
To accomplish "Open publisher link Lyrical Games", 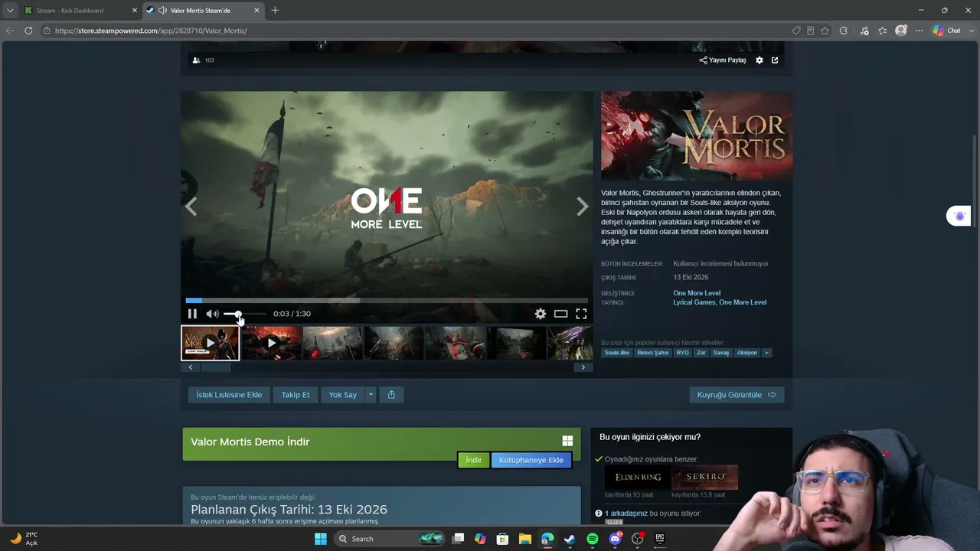I will (x=694, y=302).
